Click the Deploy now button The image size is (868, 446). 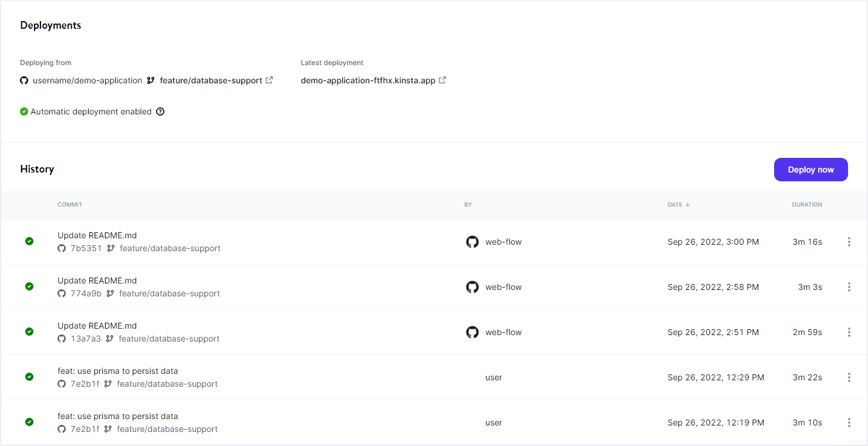pos(810,170)
